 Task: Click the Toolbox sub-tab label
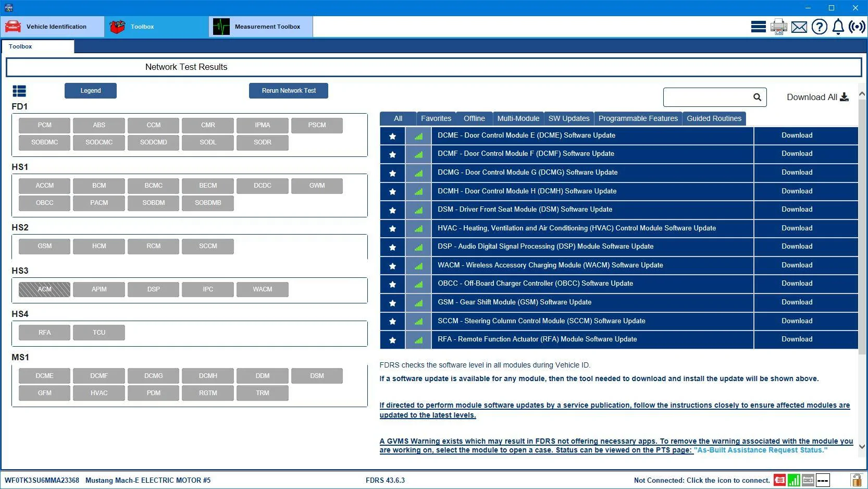(20, 46)
